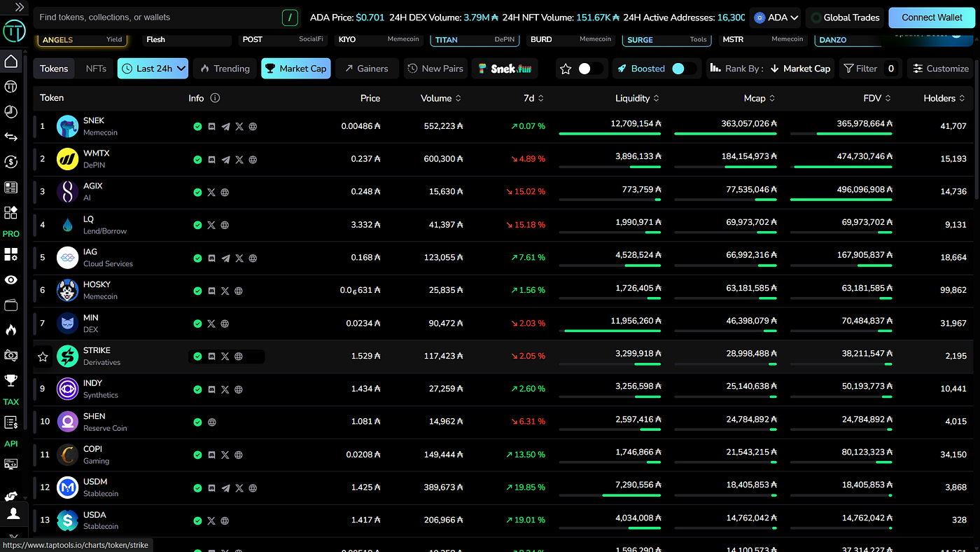Click IAG's Telegram icon
The height and width of the screenshot is (552, 980).
tap(225, 258)
